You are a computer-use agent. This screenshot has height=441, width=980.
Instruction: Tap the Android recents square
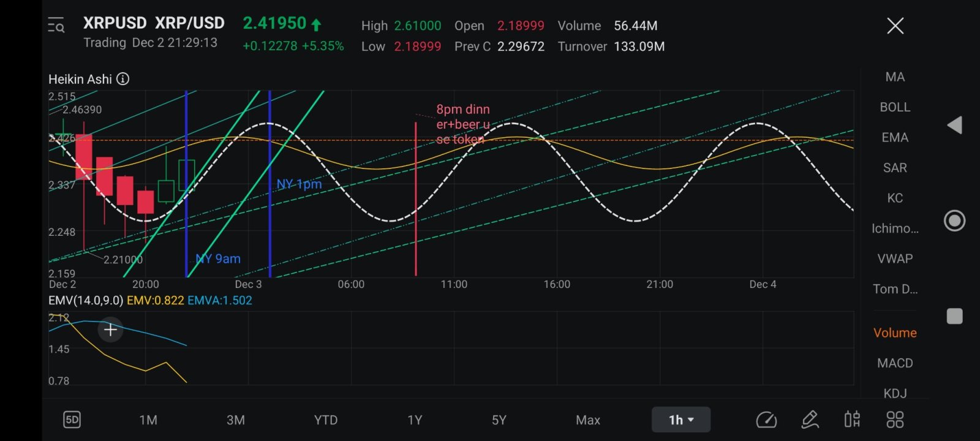[954, 316]
